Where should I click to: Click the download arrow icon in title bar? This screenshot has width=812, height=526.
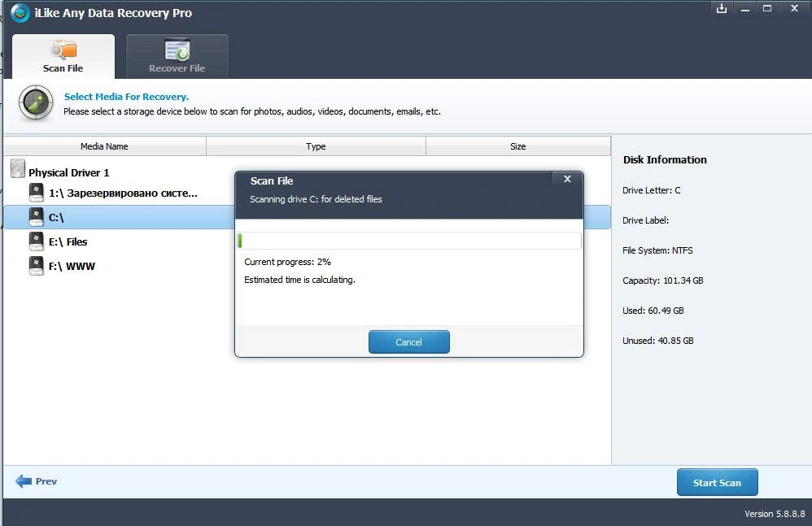point(722,9)
